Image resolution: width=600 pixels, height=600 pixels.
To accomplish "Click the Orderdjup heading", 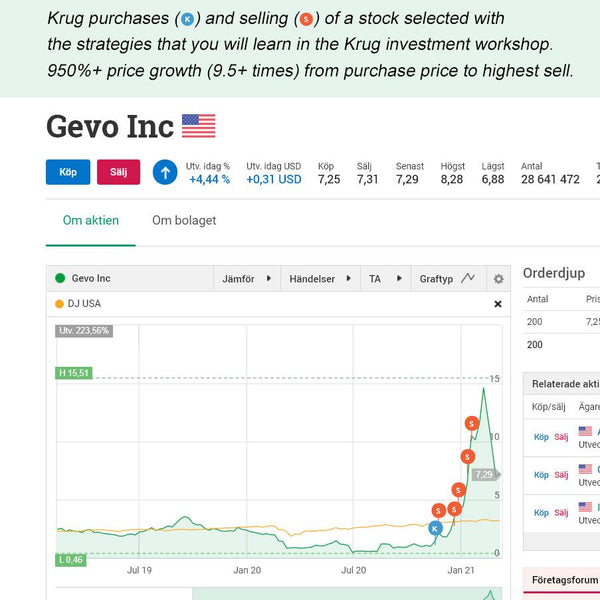I will click(554, 273).
